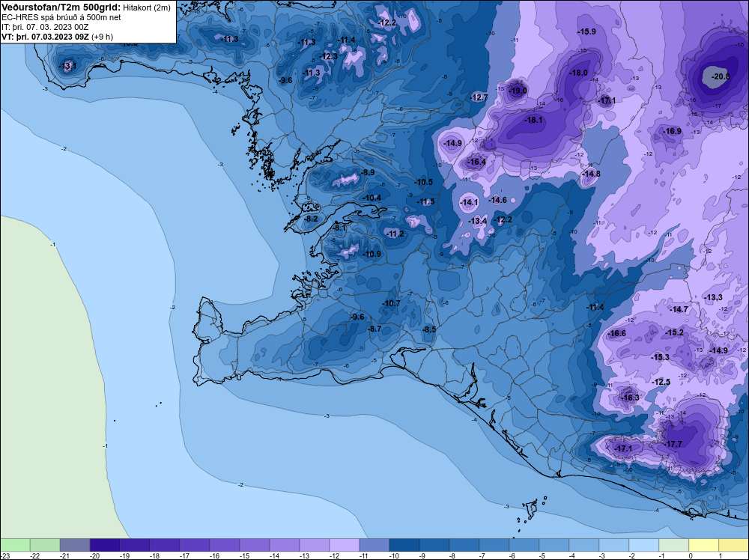Select the -18 color swatch in legend
The width and height of the screenshot is (749, 560).
165,545
